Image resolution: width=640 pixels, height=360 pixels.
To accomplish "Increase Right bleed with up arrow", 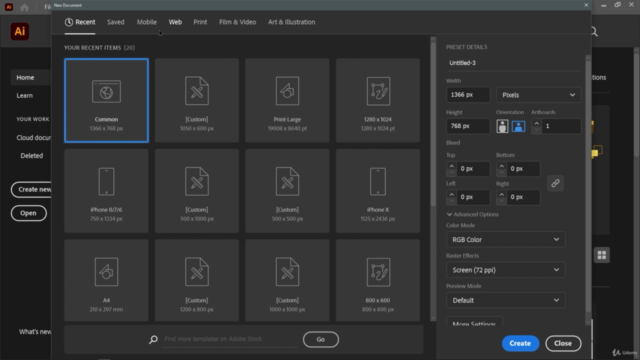I will 501,194.
